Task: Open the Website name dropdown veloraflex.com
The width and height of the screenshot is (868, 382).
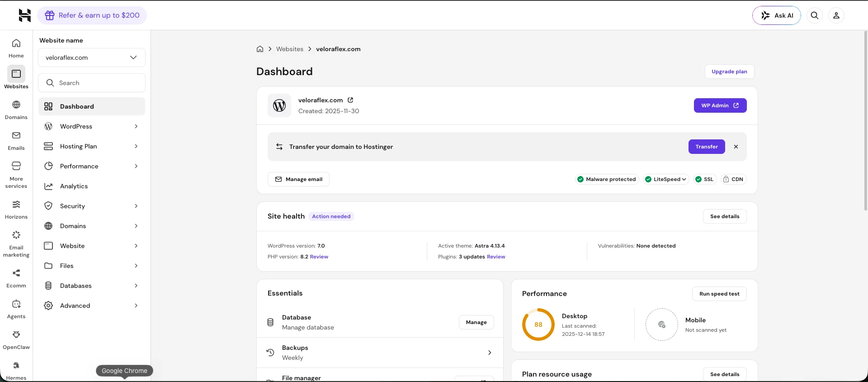Action: click(92, 57)
